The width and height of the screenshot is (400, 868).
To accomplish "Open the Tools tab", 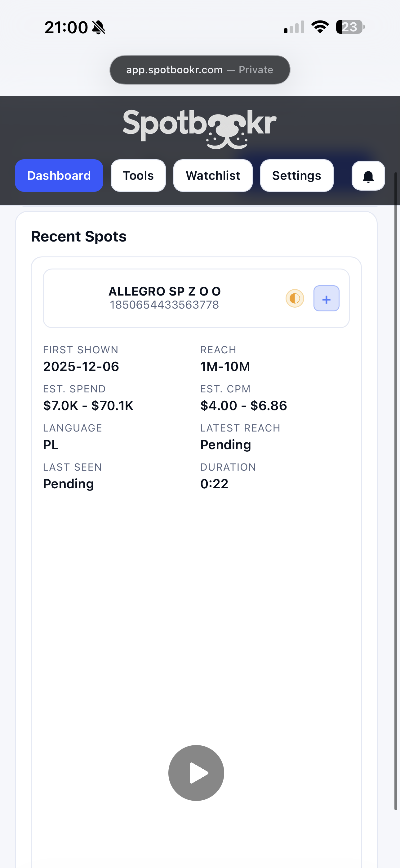I will pos(138,175).
